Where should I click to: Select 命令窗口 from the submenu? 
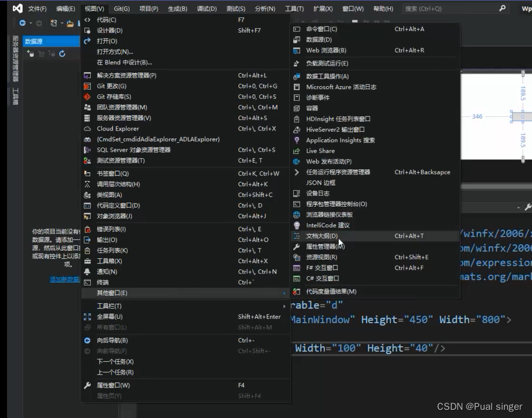click(322, 28)
